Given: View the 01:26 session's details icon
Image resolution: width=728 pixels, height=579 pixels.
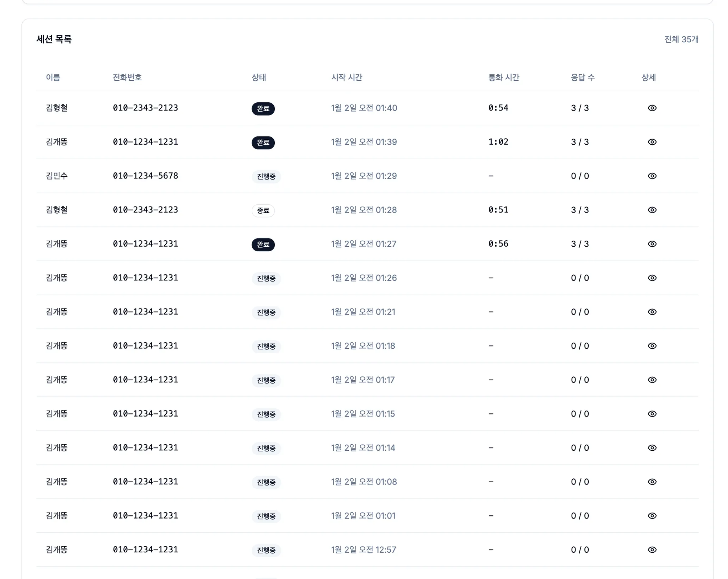Looking at the screenshot, I should point(652,278).
